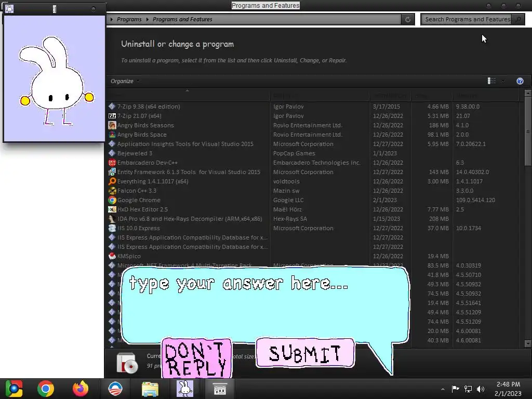Click the volume speaker tray icon
This screenshot has width=532, height=399.
pyautogui.click(x=481, y=389)
